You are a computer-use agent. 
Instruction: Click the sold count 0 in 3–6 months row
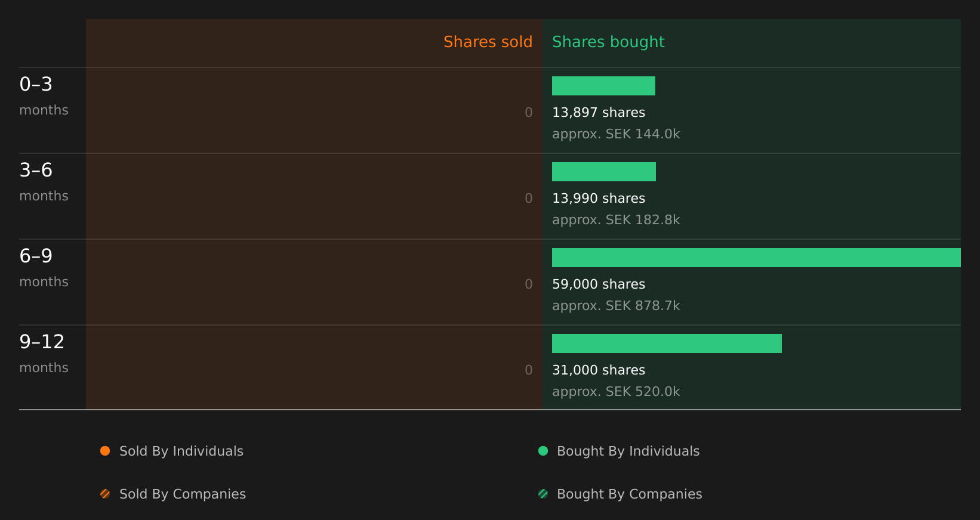(x=529, y=199)
